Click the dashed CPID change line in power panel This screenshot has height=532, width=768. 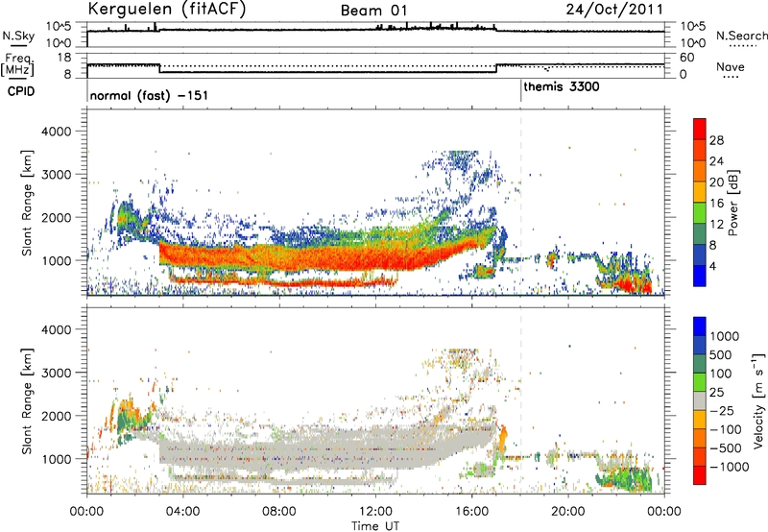520,201
